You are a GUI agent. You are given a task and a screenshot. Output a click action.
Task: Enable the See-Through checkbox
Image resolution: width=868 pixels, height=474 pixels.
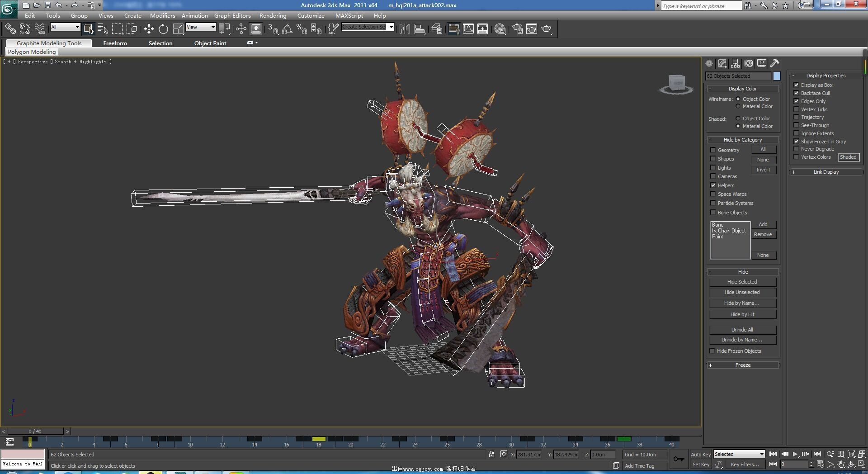[x=797, y=125]
